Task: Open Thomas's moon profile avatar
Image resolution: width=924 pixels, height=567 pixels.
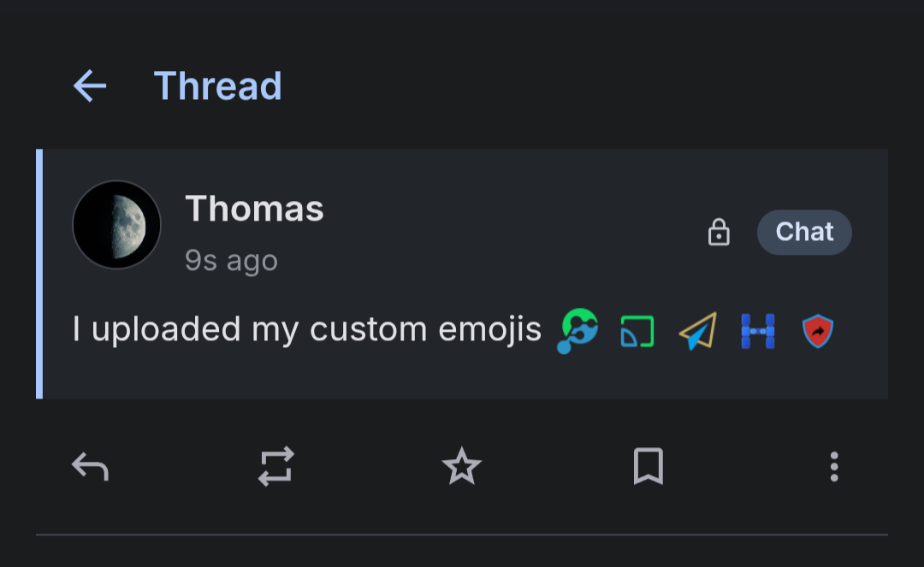Action: (x=116, y=225)
